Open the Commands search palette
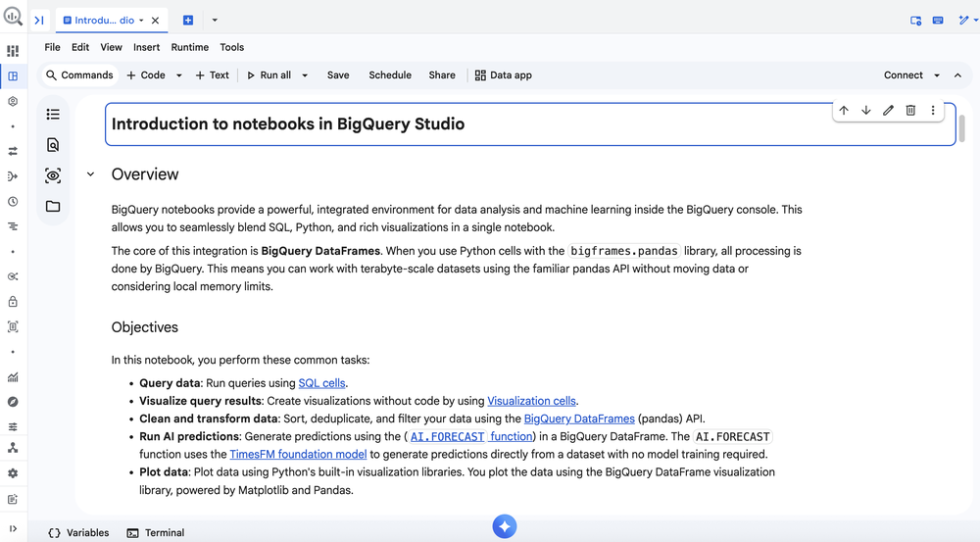Image resolution: width=980 pixels, height=542 pixels. (79, 75)
